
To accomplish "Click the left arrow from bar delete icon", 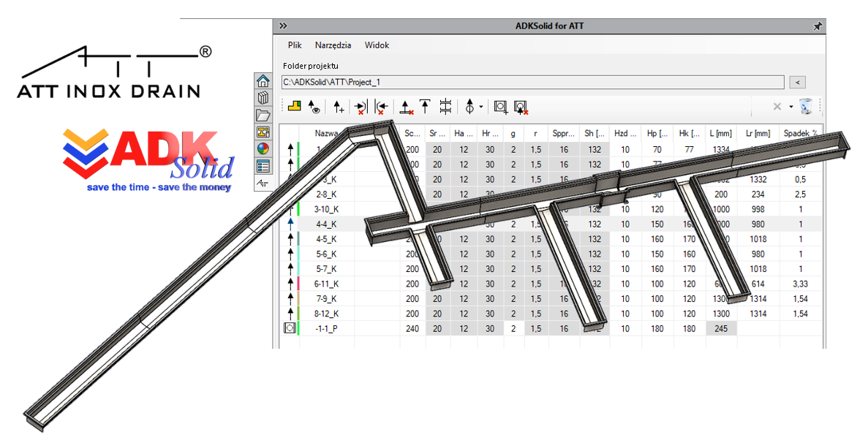I will pos(382,107).
